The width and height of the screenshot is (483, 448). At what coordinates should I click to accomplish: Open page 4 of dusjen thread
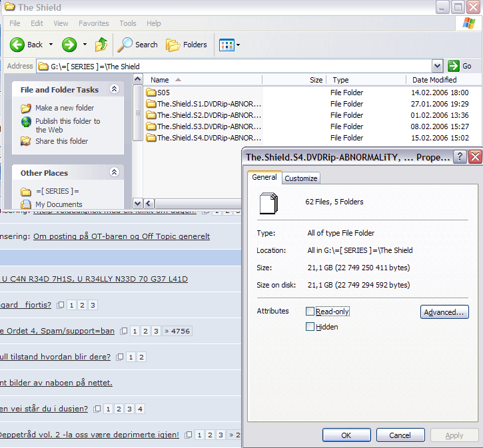[x=140, y=409]
